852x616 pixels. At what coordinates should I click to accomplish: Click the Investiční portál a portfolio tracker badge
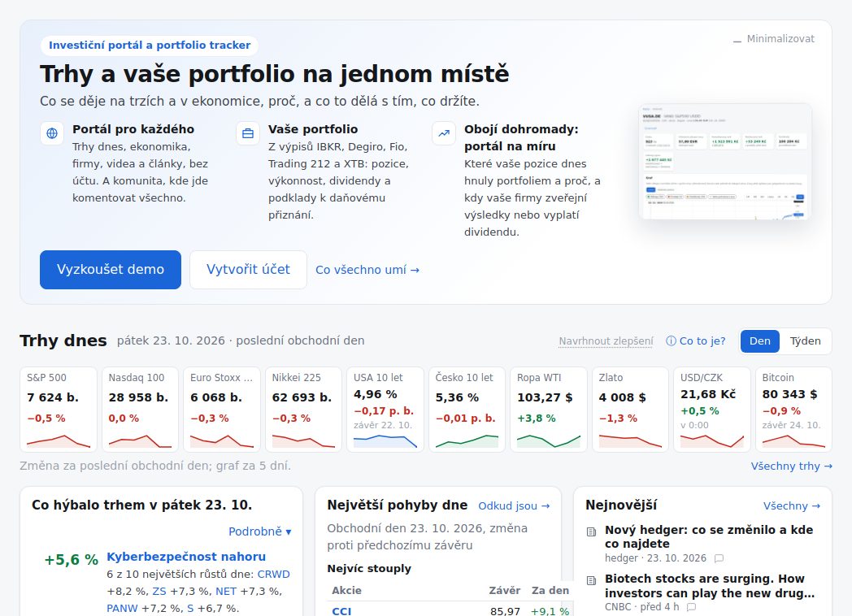pos(150,45)
